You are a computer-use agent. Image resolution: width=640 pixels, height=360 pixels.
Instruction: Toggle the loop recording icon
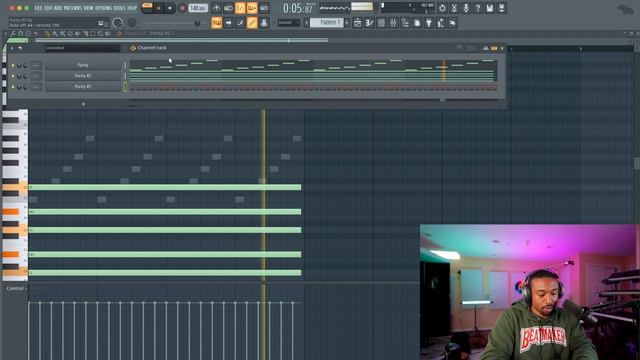[264, 8]
